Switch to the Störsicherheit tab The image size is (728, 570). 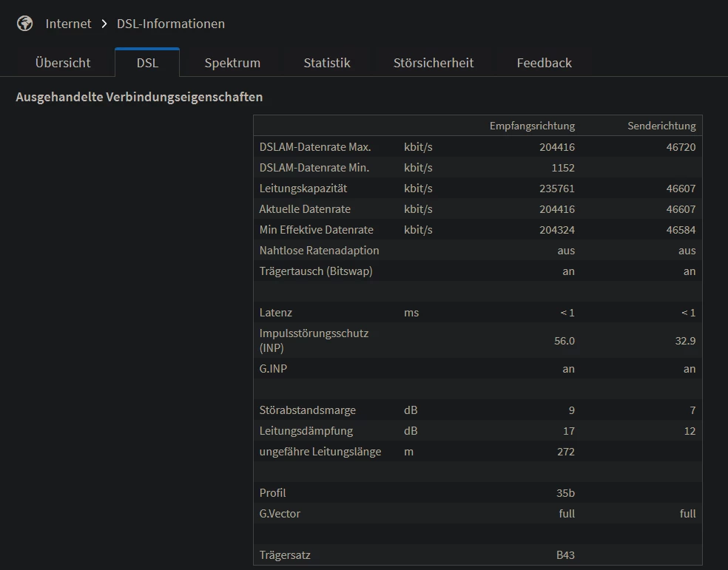[x=434, y=63]
